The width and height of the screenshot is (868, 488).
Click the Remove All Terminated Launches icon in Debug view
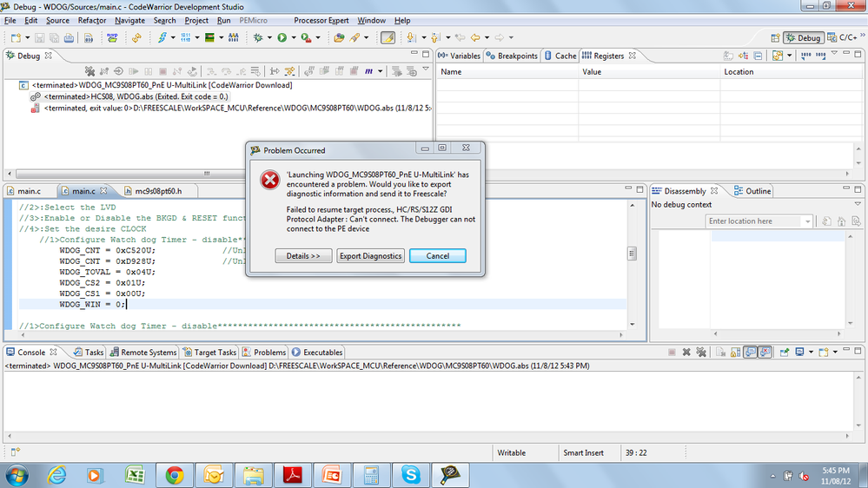pos(89,71)
